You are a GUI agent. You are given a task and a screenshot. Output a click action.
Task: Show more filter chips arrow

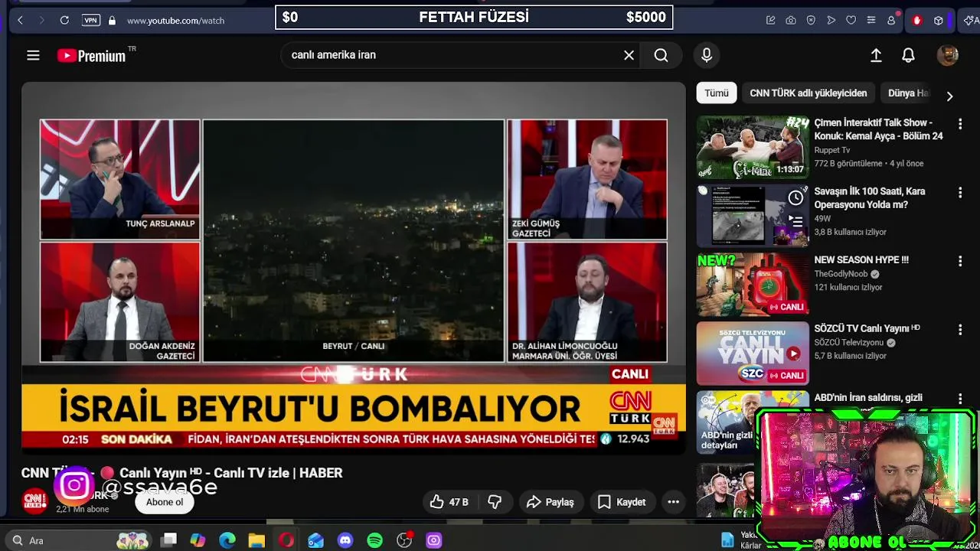949,96
